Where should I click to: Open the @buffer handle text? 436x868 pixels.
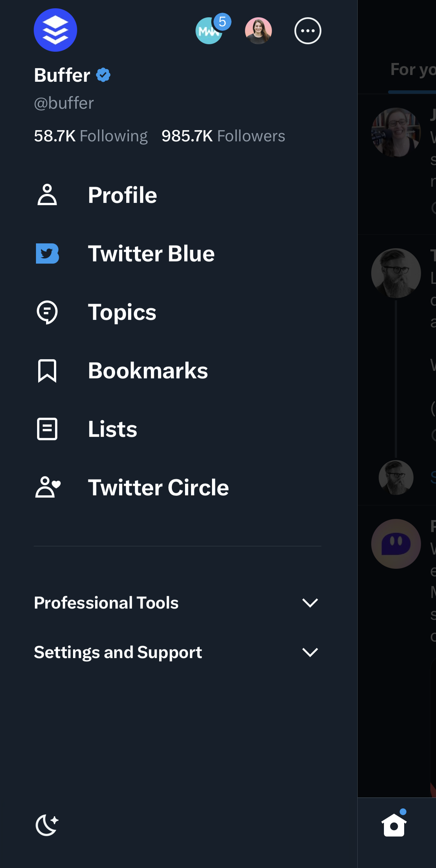pos(64,103)
